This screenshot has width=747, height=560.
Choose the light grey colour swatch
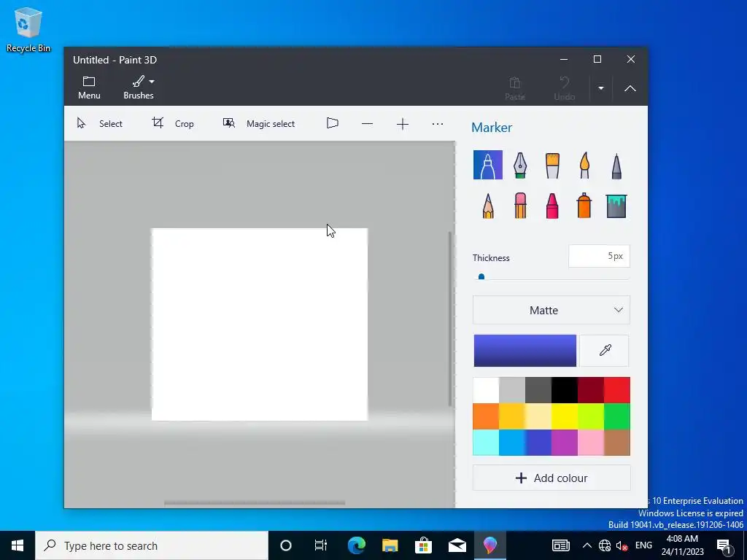pos(512,390)
